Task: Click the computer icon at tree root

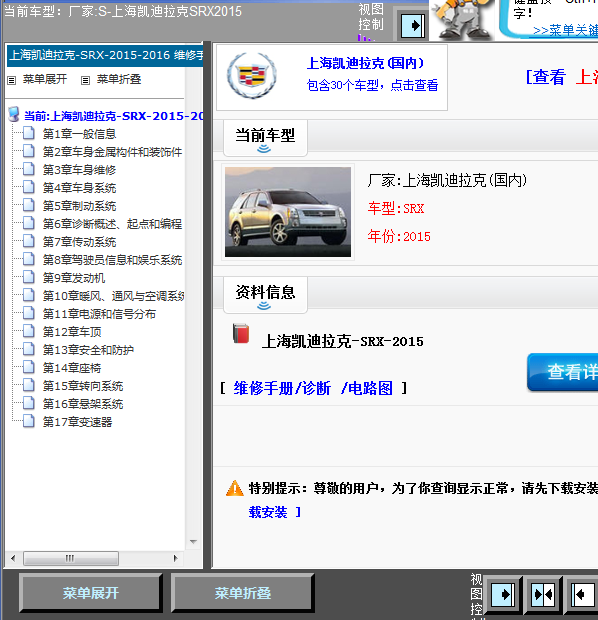Action: (14, 114)
